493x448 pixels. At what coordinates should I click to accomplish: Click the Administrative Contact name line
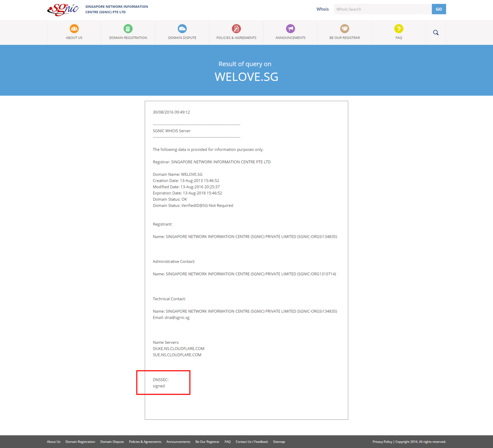(x=245, y=274)
